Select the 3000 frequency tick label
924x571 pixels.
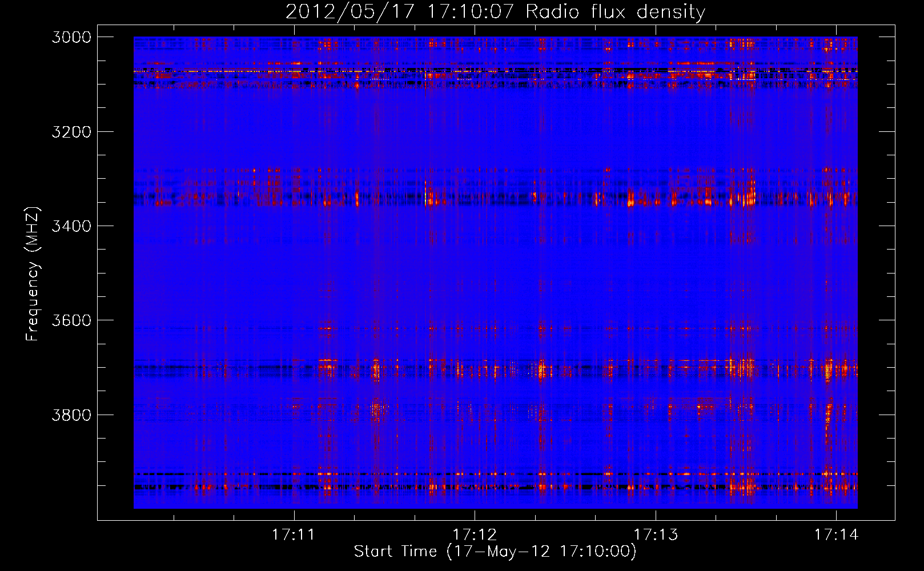[71, 37]
